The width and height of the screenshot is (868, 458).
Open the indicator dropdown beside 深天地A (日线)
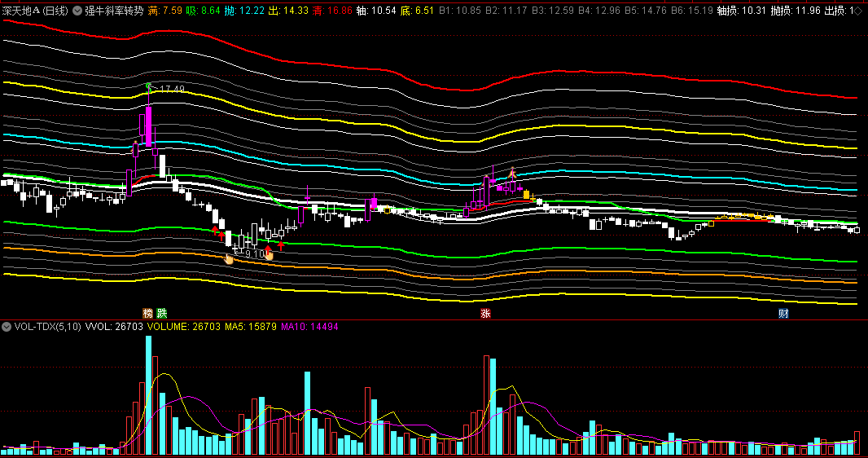tap(77, 10)
